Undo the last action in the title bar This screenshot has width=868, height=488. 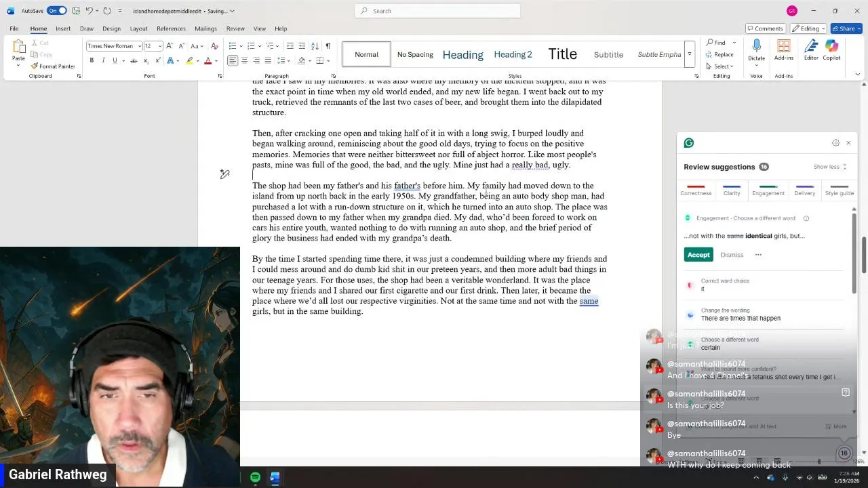tap(89, 11)
